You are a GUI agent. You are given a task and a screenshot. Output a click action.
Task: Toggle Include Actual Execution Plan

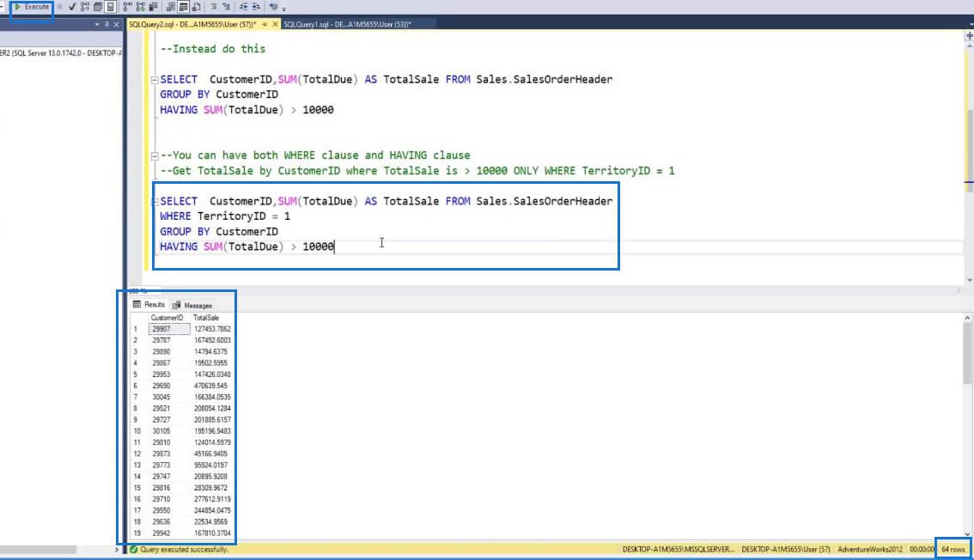(x=127, y=7)
